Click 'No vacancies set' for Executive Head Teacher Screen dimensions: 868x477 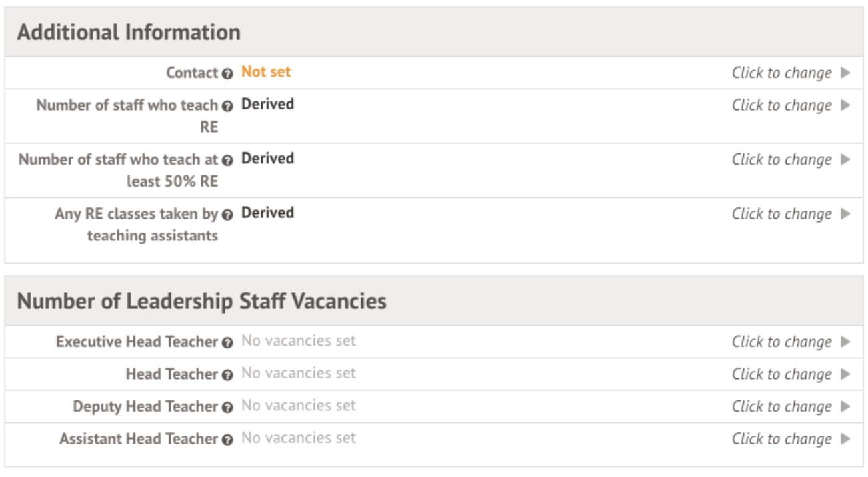(298, 341)
